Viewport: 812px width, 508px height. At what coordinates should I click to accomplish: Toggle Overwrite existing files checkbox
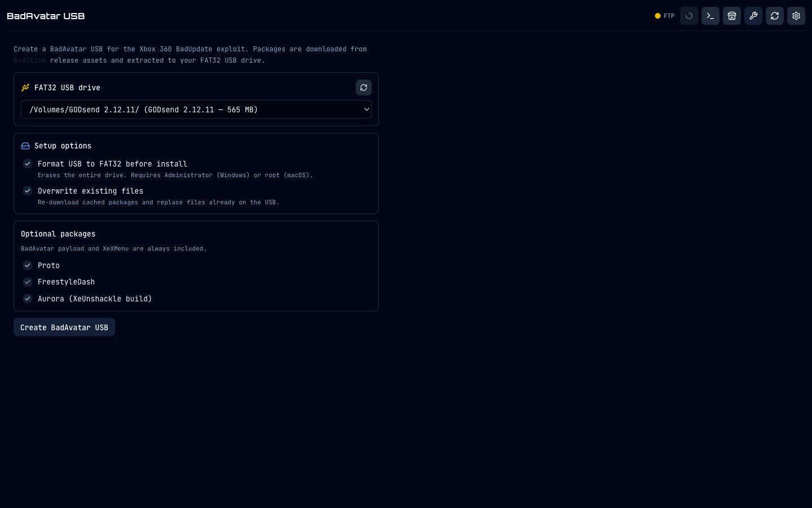coord(27,191)
